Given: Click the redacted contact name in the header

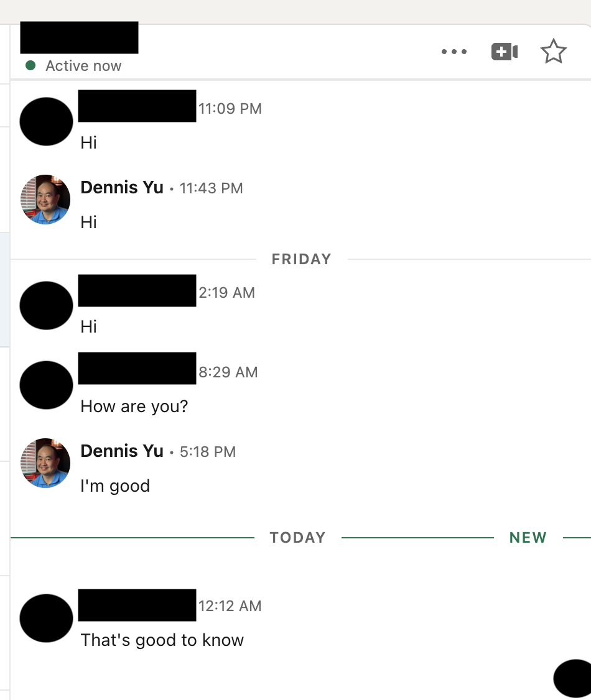Looking at the screenshot, I should 79,37.
